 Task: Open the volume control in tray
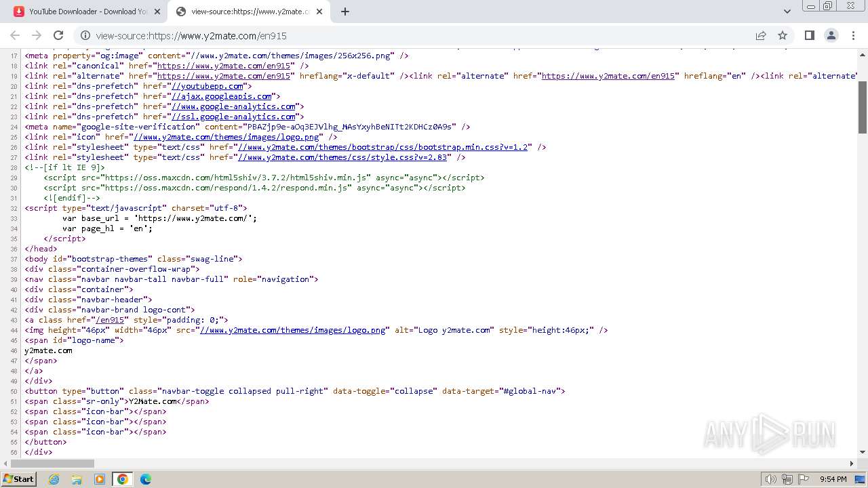[x=770, y=479]
